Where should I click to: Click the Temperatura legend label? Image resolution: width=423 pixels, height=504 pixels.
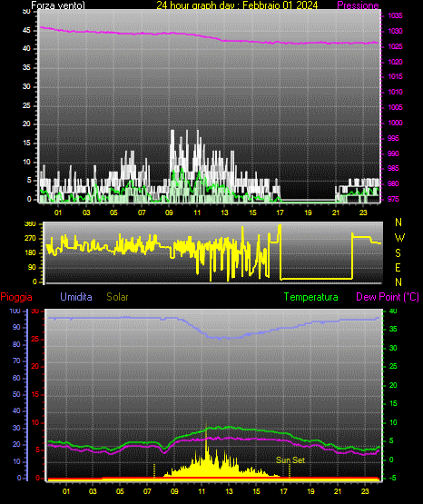(x=311, y=297)
